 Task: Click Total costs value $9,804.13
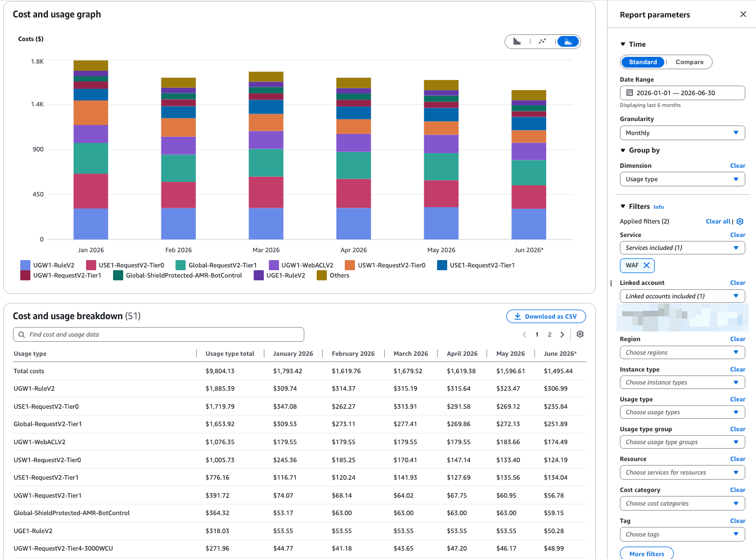point(220,371)
